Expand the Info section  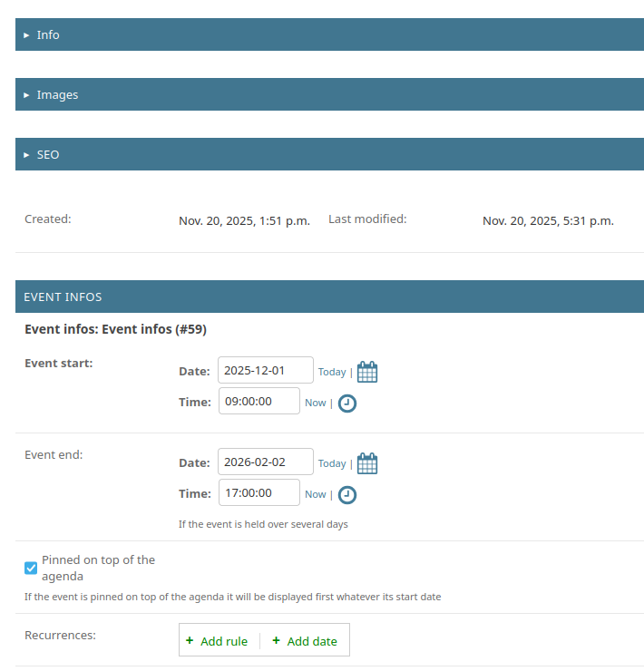(48, 34)
